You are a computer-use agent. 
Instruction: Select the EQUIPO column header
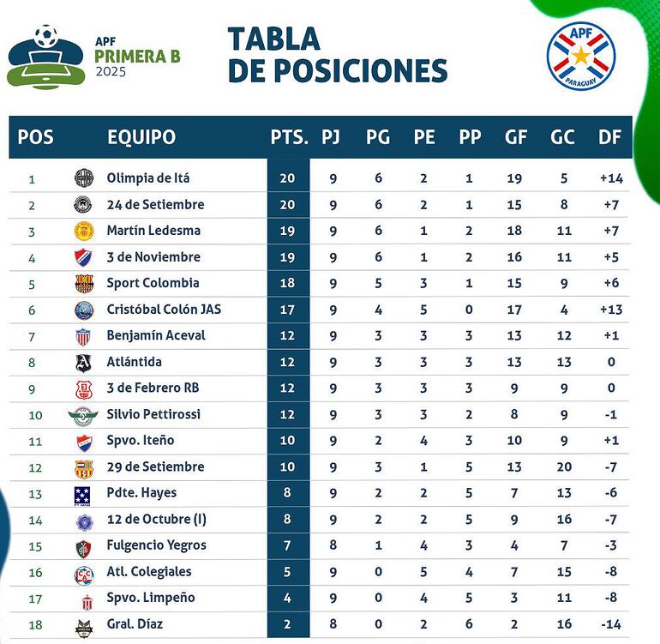click(x=141, y=137)
